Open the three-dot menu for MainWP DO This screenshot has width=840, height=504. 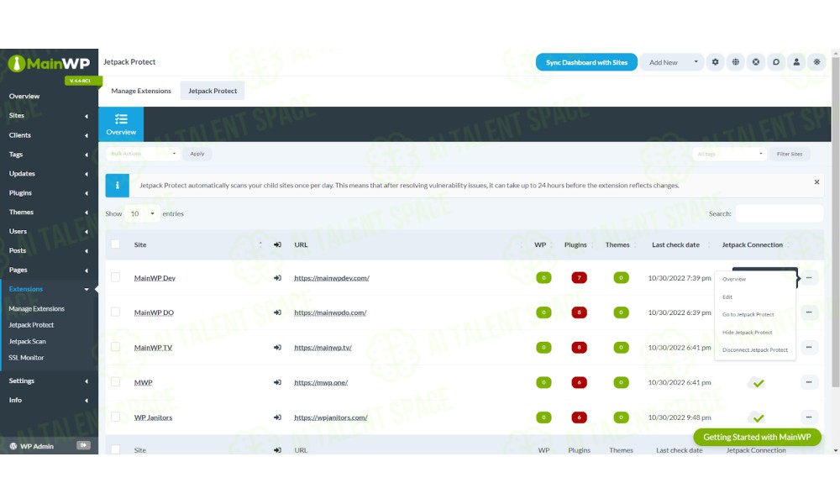click(809, 312)
